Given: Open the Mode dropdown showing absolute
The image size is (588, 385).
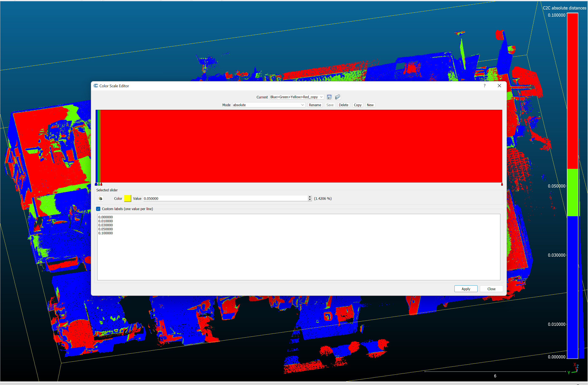Looking at the screenshot, I should click(269, 105).
